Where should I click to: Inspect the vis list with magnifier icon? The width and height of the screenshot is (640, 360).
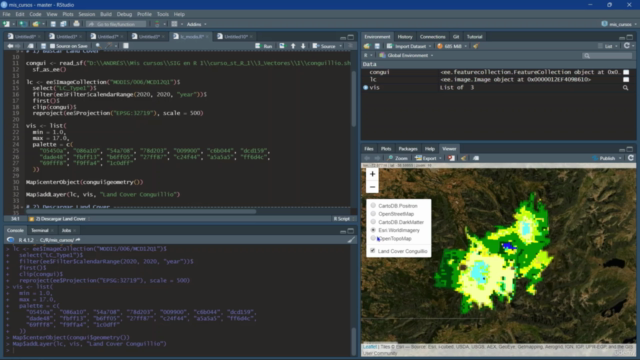tap(625, 88)
